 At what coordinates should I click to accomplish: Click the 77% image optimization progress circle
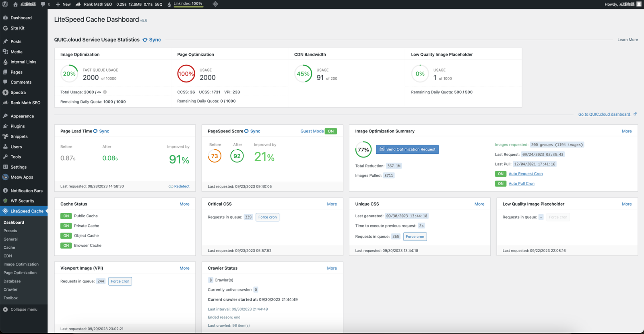pos(363,150)
